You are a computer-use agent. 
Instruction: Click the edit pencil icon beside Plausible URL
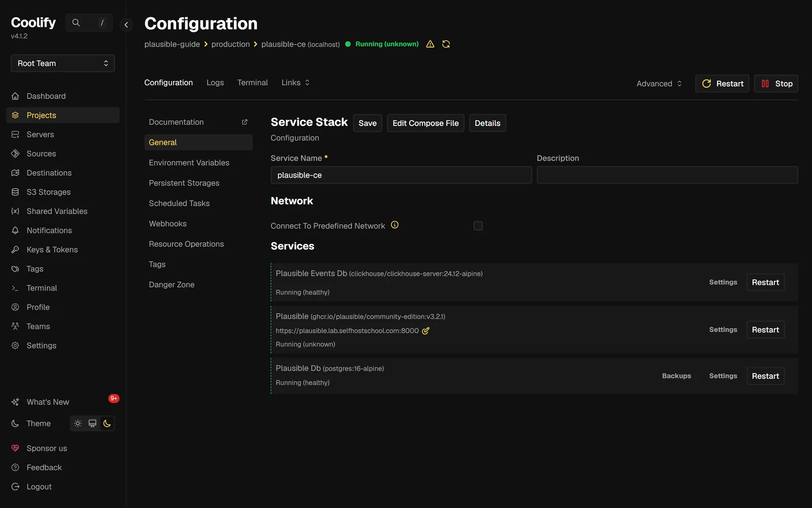click(426, 331)
